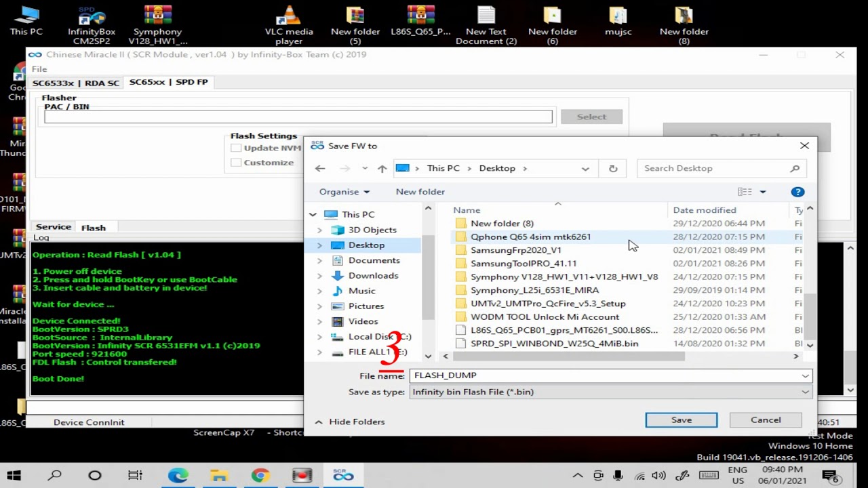Launch Google Chrome from taskbar
Screen dimensions: 868x488
[260, 476]
